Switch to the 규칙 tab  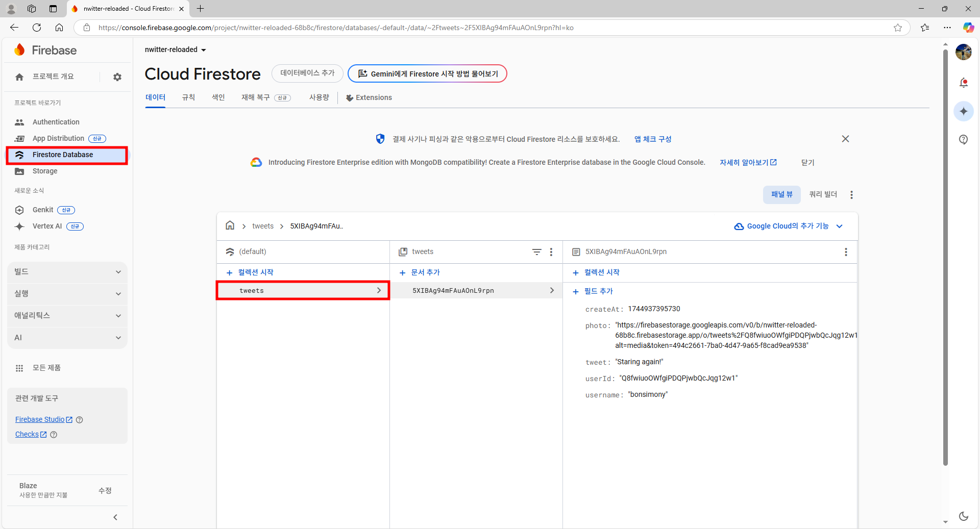coord(188,97)
